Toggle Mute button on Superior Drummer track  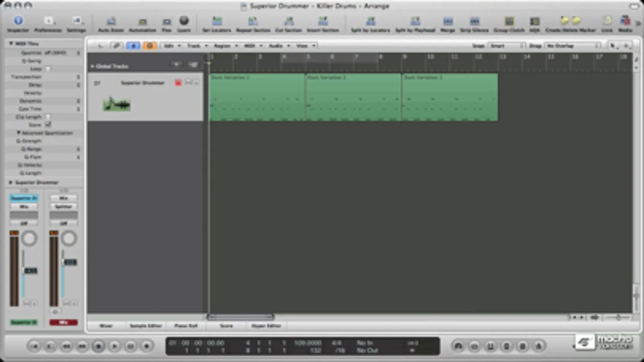188,82
